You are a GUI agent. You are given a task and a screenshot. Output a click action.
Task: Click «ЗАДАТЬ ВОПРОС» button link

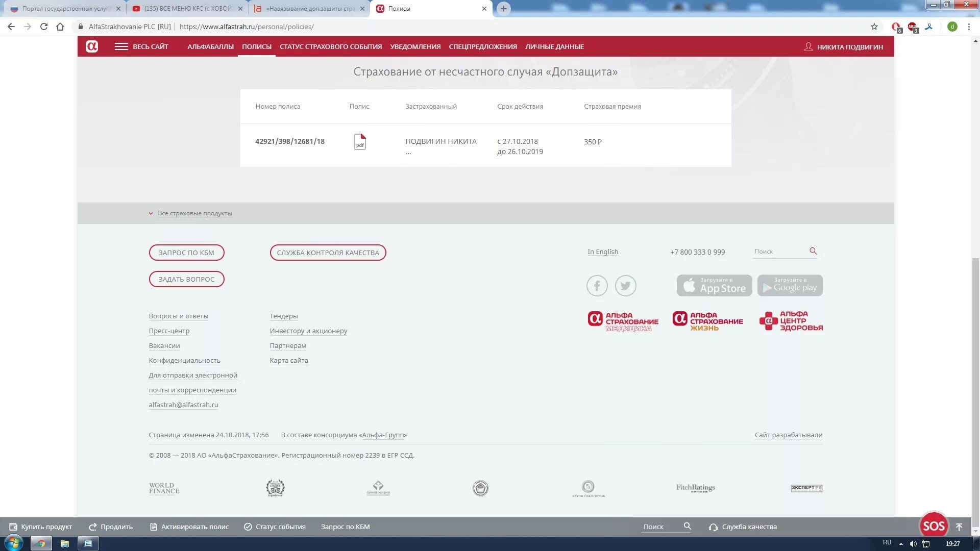click(x=187, y=279)
